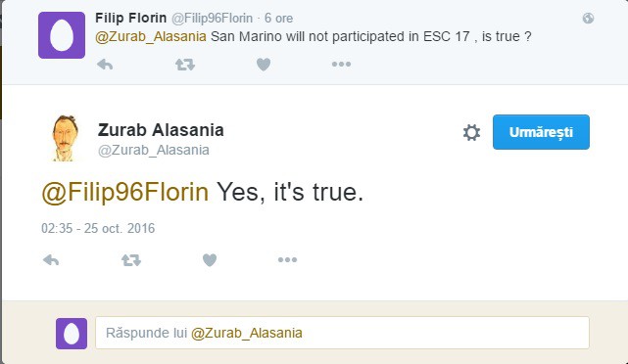Click the globe icon on top tweet

(x=588, y=18)
